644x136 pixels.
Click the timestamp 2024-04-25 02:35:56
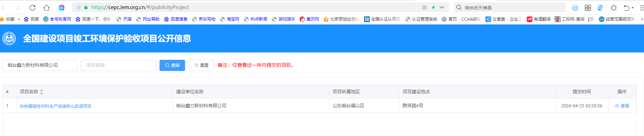coord(582,106)
